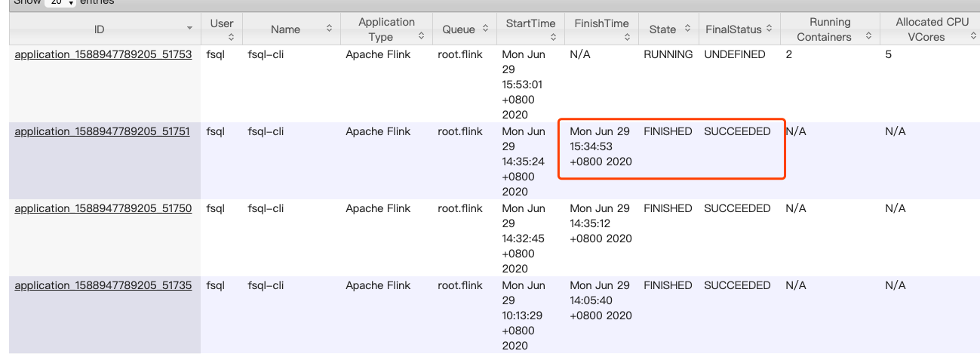Click the 14:05:40 FinishTime cell in last row
Viewport: 980px width, 354px height.
pyautogui.click(x=601, y=300)
